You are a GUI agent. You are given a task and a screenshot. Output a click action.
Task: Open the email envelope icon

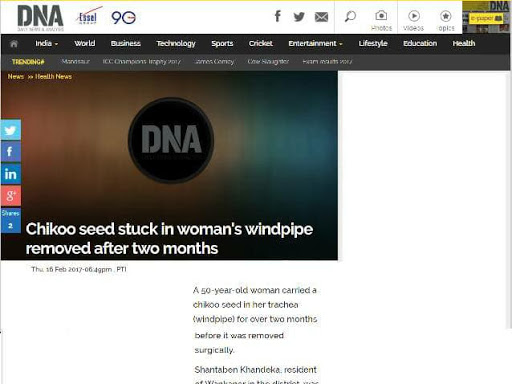coord(321,17)
